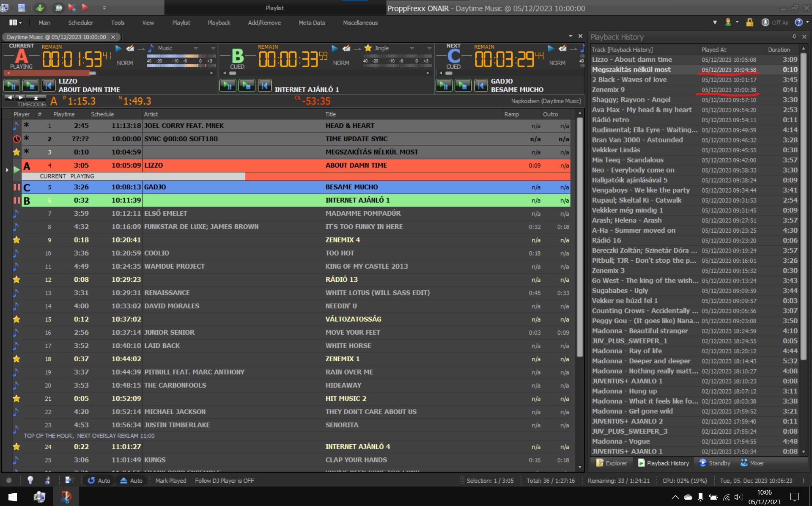The image size is (812, 506).
Task: Open the Scheduler menu
Action: [80, 23]
